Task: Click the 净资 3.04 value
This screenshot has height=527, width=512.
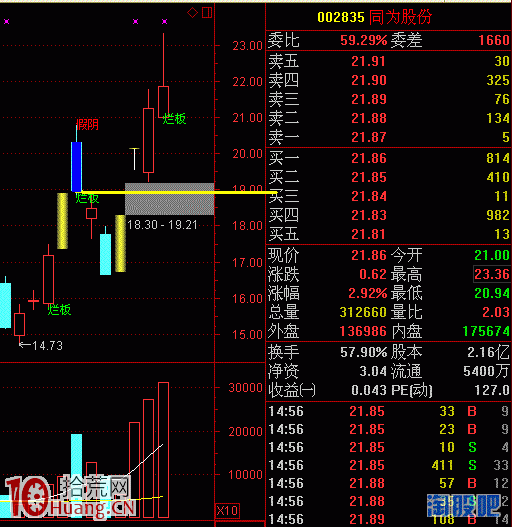Action: (373, 371)
